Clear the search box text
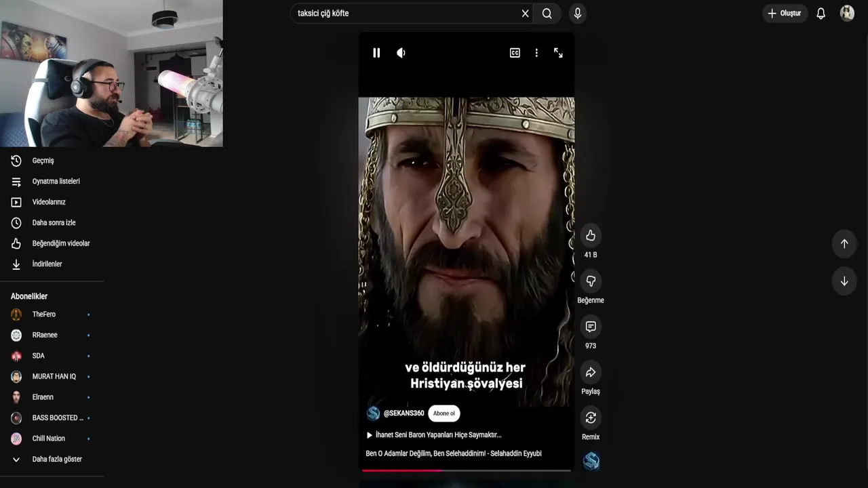Viewport: 868px width, 488px height. point(525,14)
